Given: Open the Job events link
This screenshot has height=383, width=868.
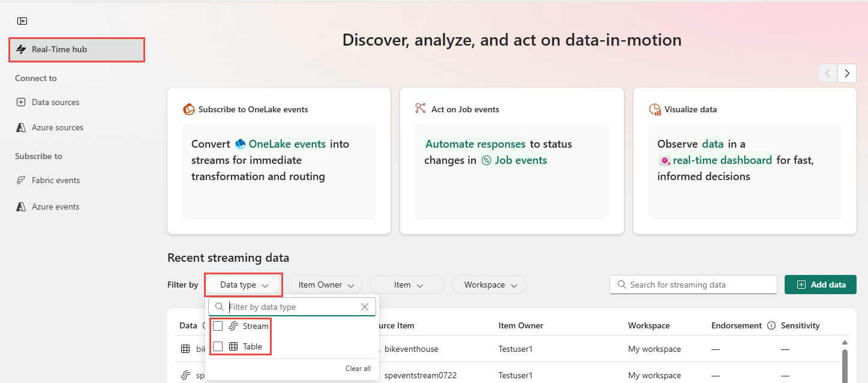Looking at the screenshot, I should [x=521, y=160].
